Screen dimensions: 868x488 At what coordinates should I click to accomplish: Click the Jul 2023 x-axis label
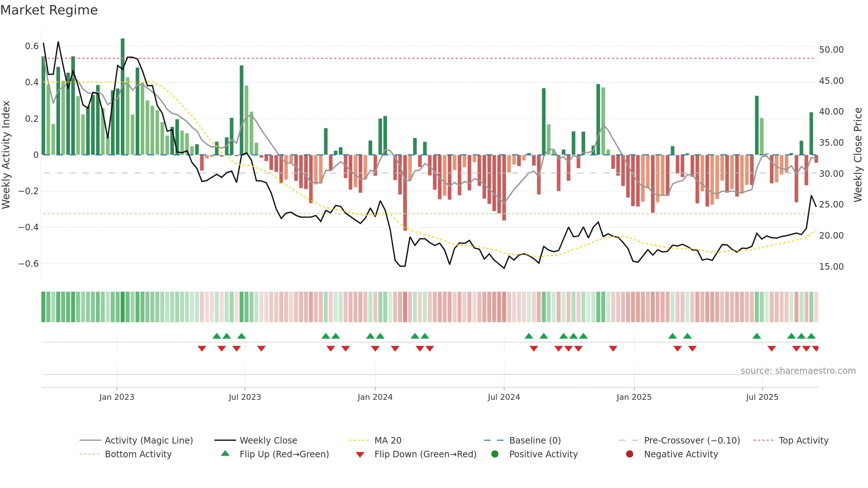click(245, 397)
